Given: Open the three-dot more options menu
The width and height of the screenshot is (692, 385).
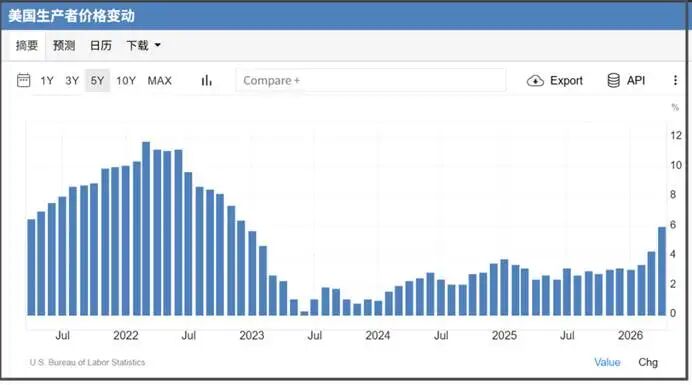Looking at the screenshot, I should click(x=675, y=80).
